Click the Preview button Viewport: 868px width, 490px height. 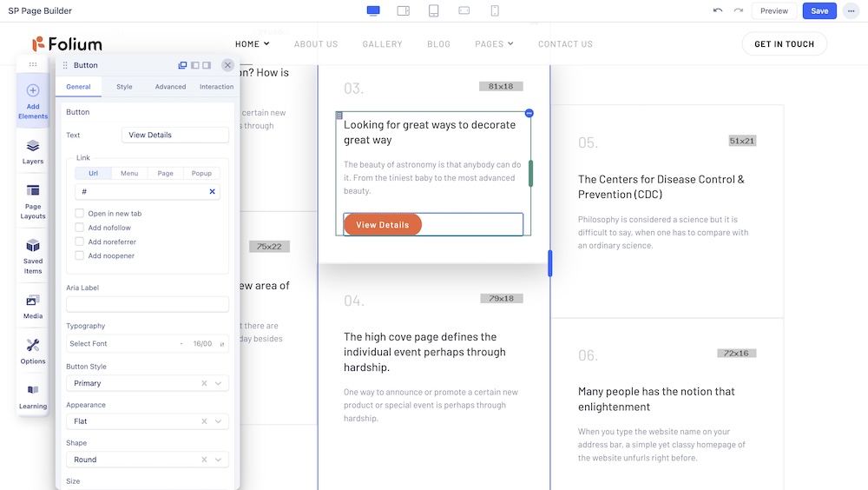click(x=773, y=11)
